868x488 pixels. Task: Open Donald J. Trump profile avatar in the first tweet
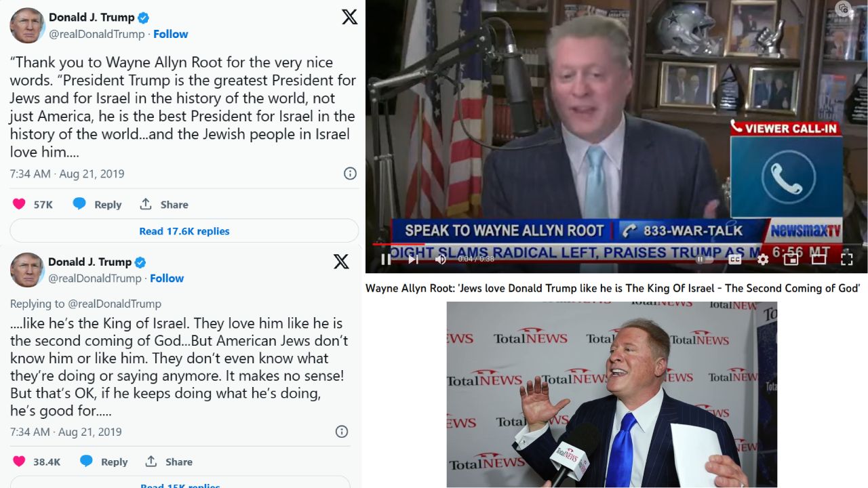pyautogui.click(x=27, y=26)
